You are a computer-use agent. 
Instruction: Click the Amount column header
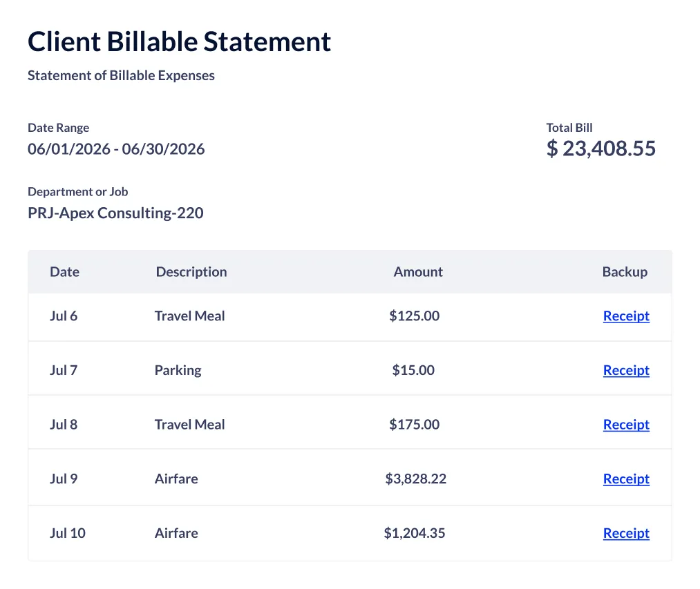point(418,272)
